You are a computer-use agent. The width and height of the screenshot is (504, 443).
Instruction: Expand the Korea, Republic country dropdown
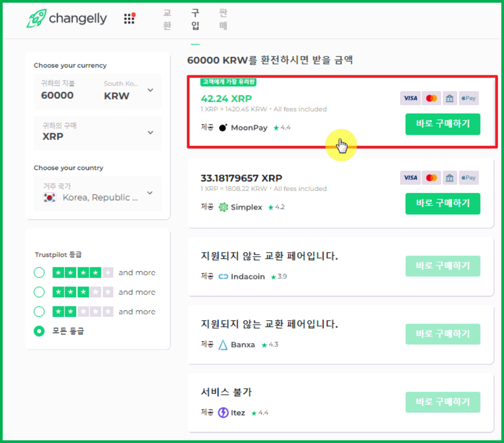150,194
